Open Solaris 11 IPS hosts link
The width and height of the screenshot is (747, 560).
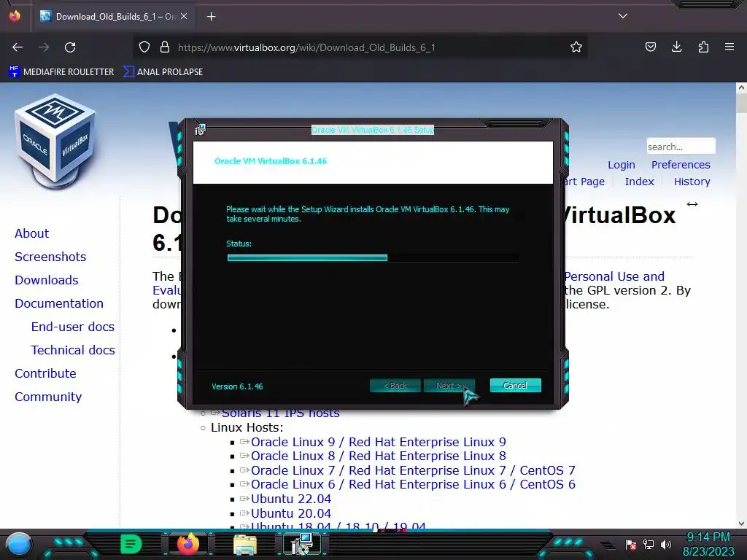pos(280,413)
